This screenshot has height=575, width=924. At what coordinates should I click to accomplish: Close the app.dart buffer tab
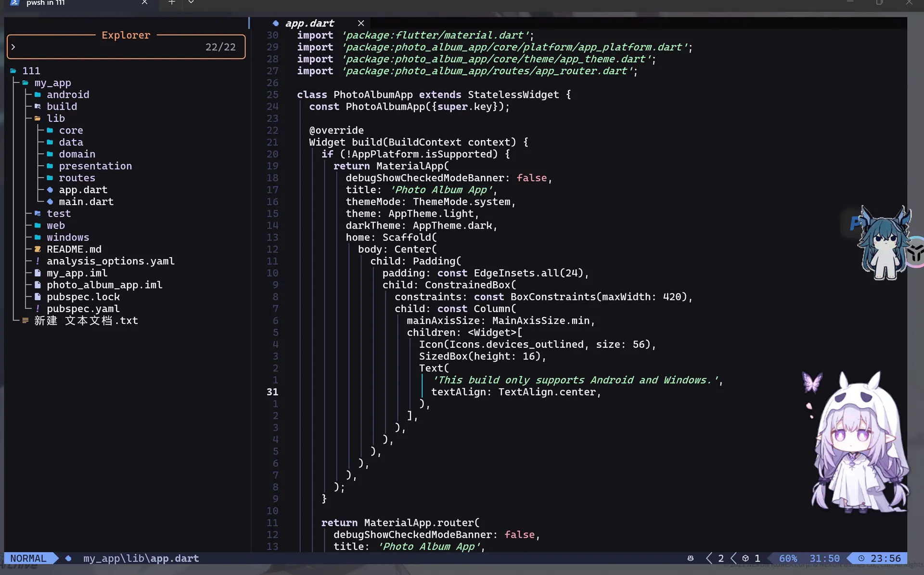(x=361, y=23)
